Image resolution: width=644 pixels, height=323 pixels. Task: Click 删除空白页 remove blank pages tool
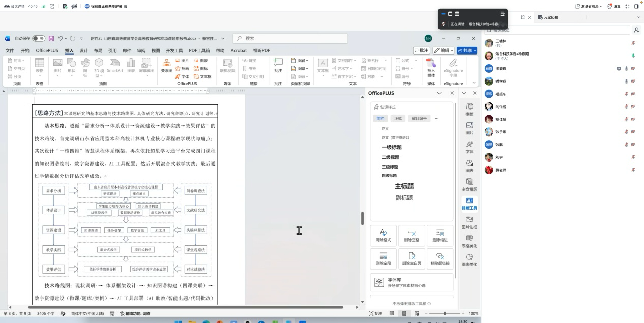tap(412, 258)
